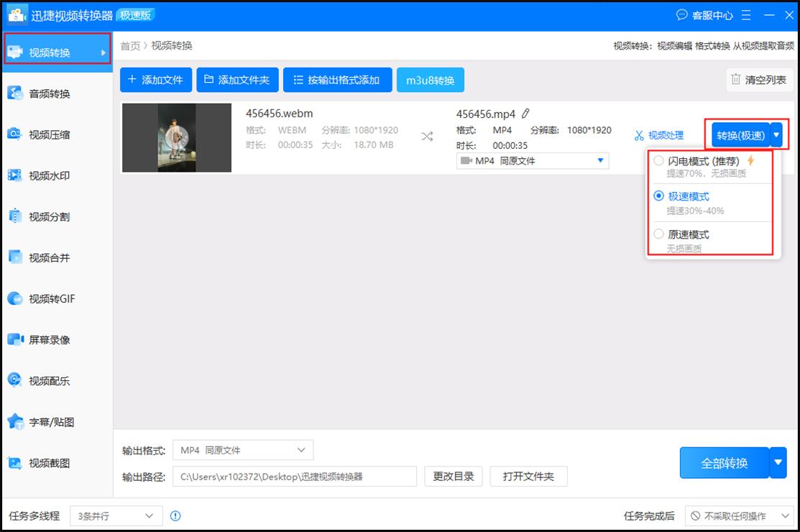The image size is (800, 532).
Task: Open the 客服中心 support menu
Action: click(x=705, y=14)
